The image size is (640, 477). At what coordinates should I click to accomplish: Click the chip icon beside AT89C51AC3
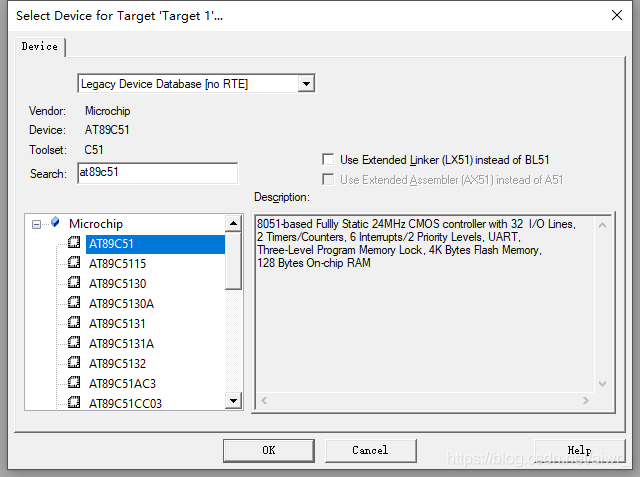pyautogui.click(x=74, y=382)
